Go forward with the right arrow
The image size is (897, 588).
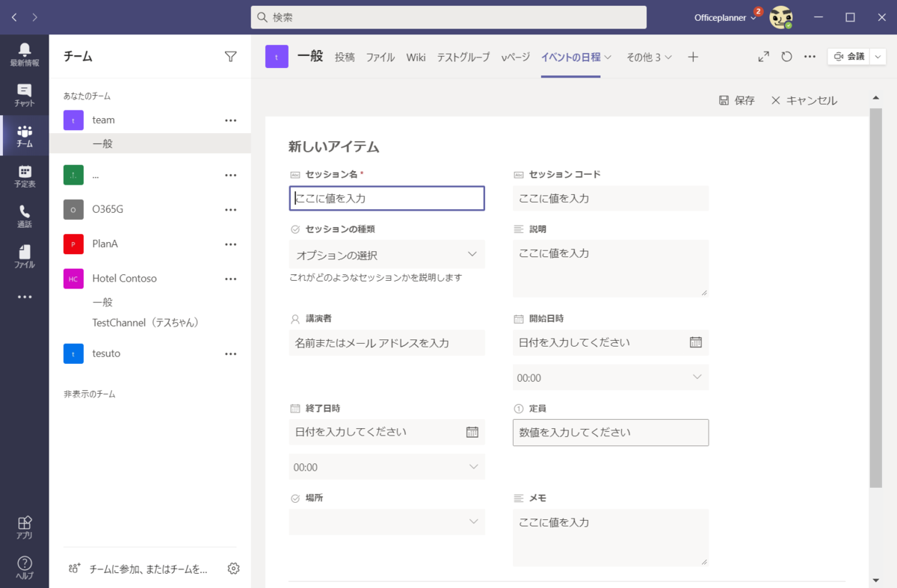[x=35, y=17]
